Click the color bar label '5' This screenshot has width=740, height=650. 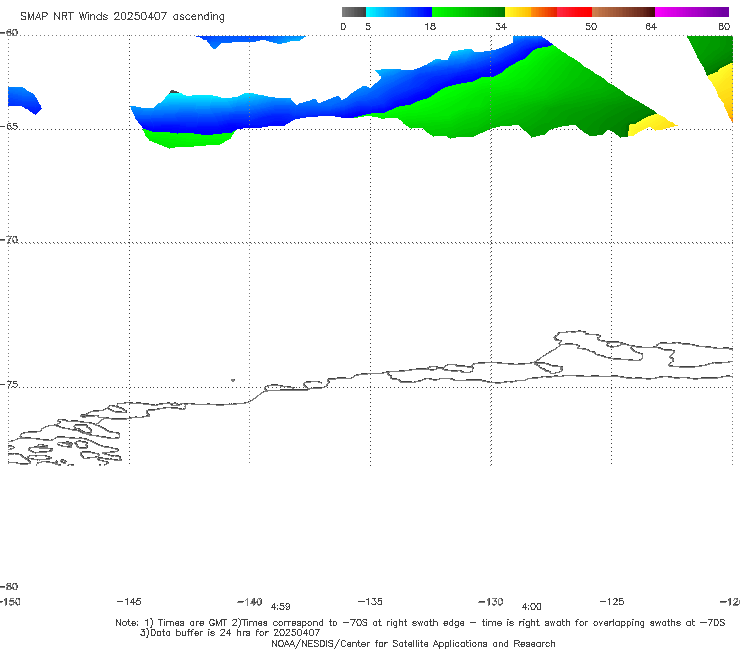tap(368, 26)
